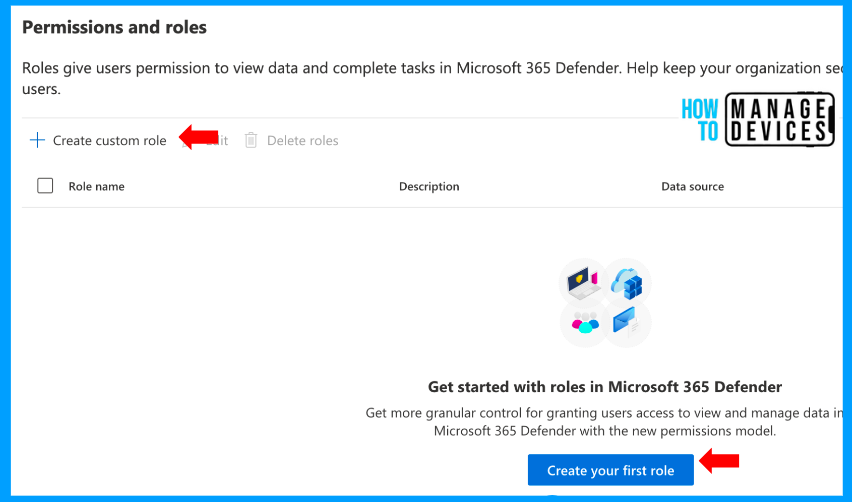Screen dimensions: 852x502
Task: Click the envelope mail illustration icon
Action: coord(627,324)
